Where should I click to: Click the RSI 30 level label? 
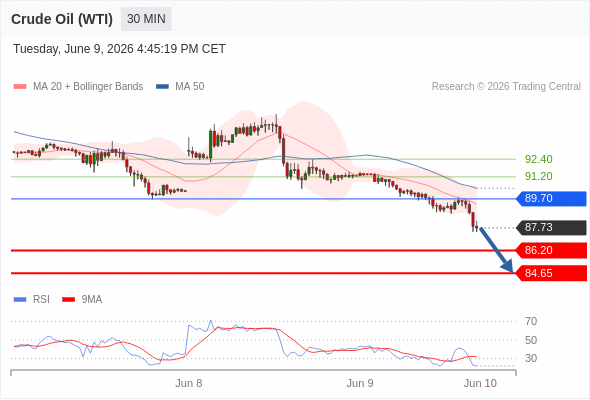531,358
